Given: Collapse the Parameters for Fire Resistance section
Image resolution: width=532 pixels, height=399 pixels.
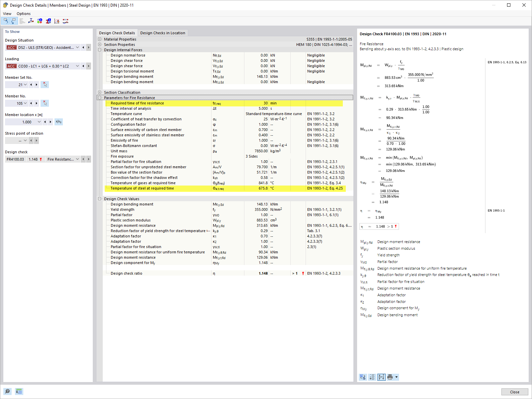Looking at the screenshot, I should coord(100,98).
